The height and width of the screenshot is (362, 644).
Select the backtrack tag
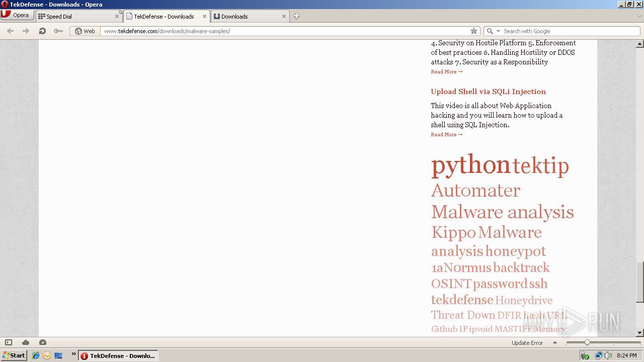pyautogui.click(x=521, y=268)
